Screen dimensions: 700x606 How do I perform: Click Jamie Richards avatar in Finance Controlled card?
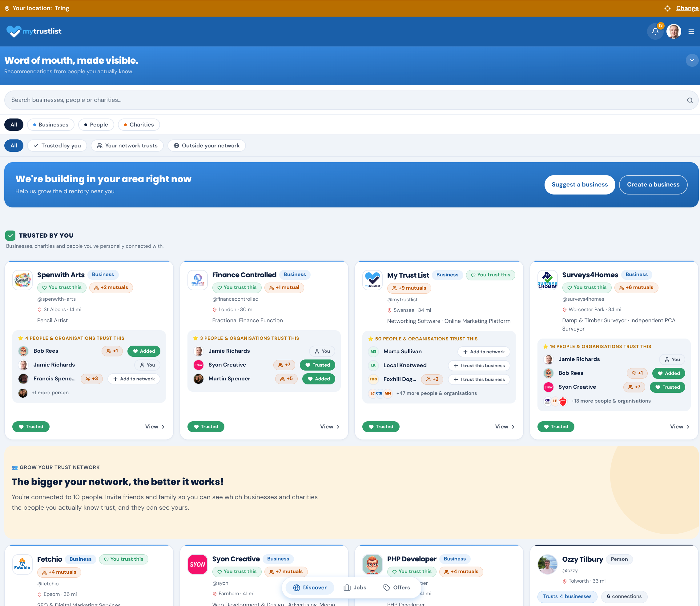[199, 351]
